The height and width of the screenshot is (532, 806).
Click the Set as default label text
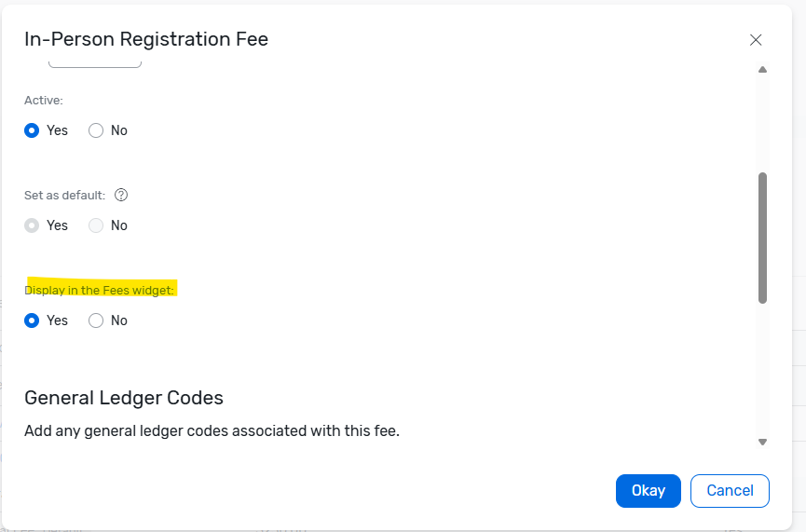pos(64,196)
